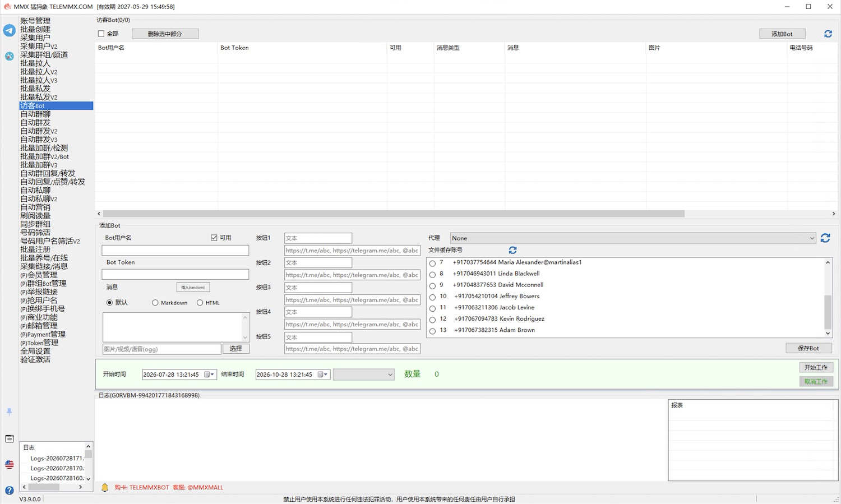Go to 采集群组/频道 in the sidebar
This screenshot has height=504, width=841.
coord(44,55)
